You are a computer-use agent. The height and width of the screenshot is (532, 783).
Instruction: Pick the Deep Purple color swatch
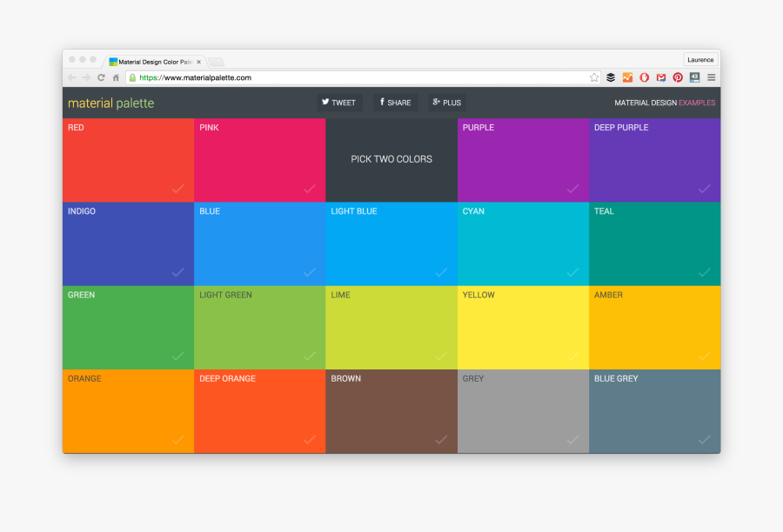click(x=654, y=160)
